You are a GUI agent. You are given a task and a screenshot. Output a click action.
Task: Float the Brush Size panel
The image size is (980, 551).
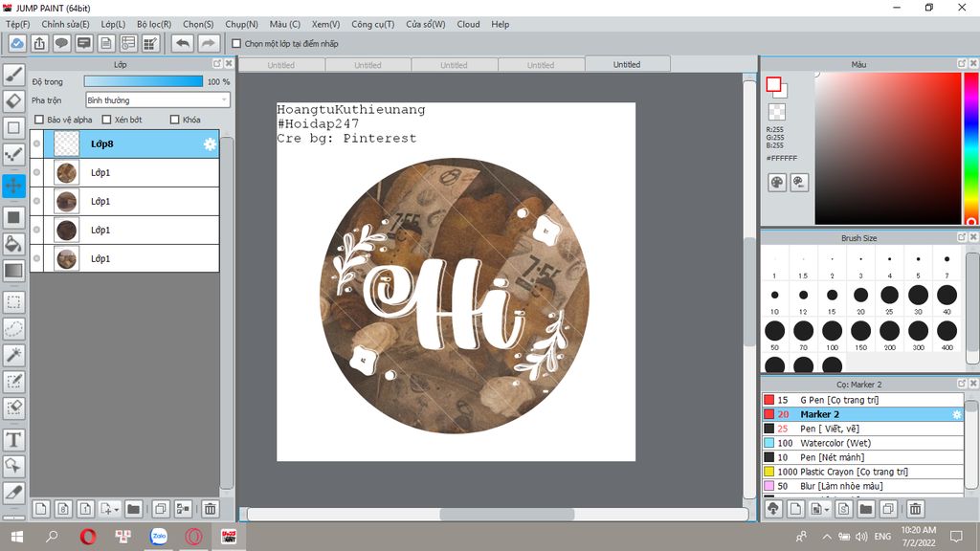tap(962, 237)
